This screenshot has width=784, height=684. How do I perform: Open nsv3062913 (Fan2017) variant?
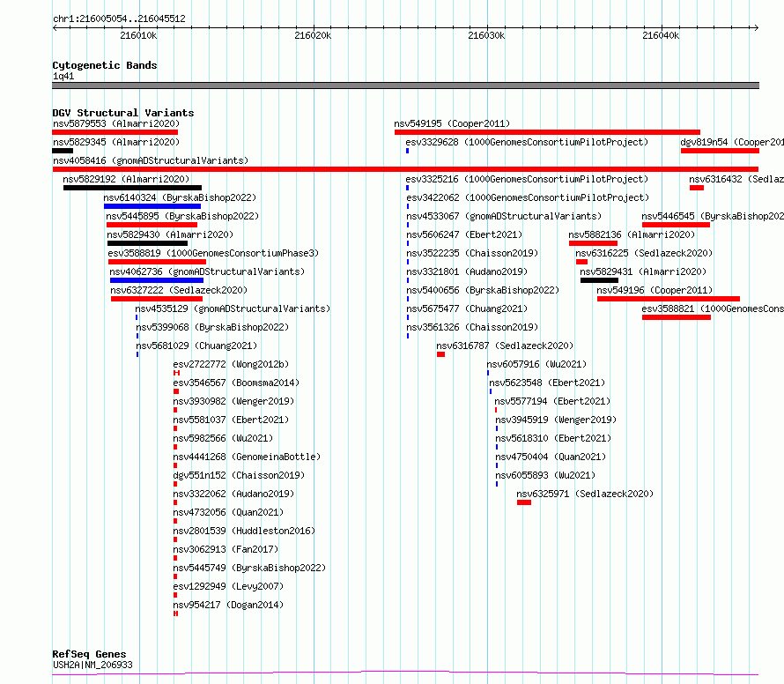pos(226,549)
